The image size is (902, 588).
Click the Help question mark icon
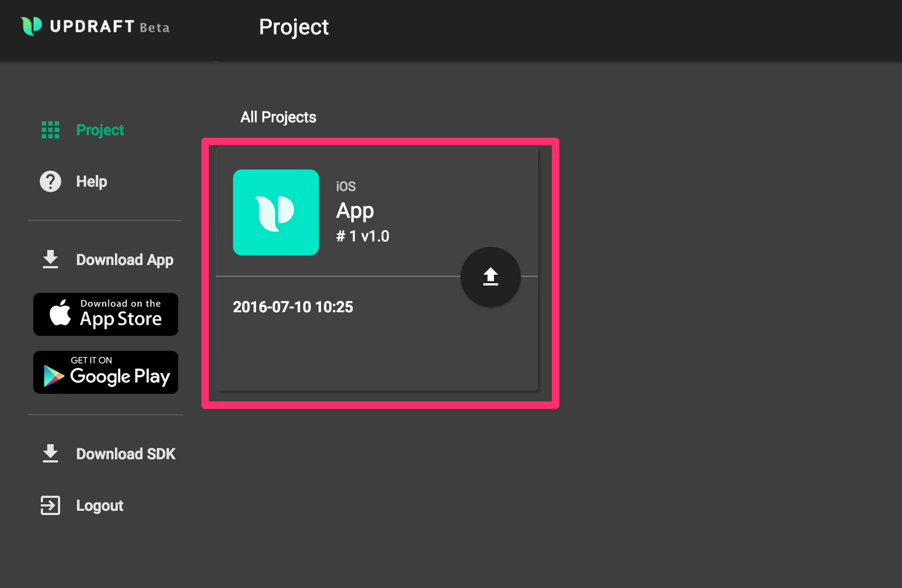coord(50,181)
